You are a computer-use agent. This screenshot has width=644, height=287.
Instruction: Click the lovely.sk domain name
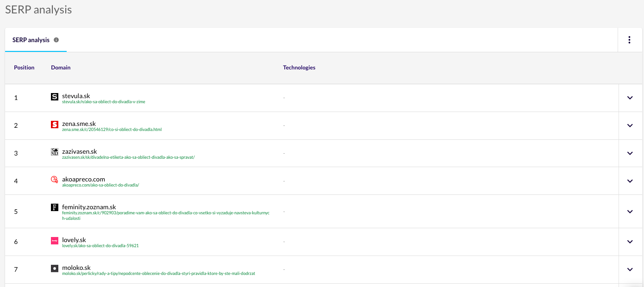pyautogui.click(x=74, y=240)
